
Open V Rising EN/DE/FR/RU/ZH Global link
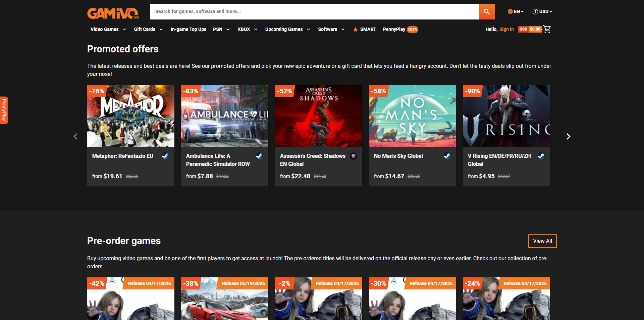[499, 160]
